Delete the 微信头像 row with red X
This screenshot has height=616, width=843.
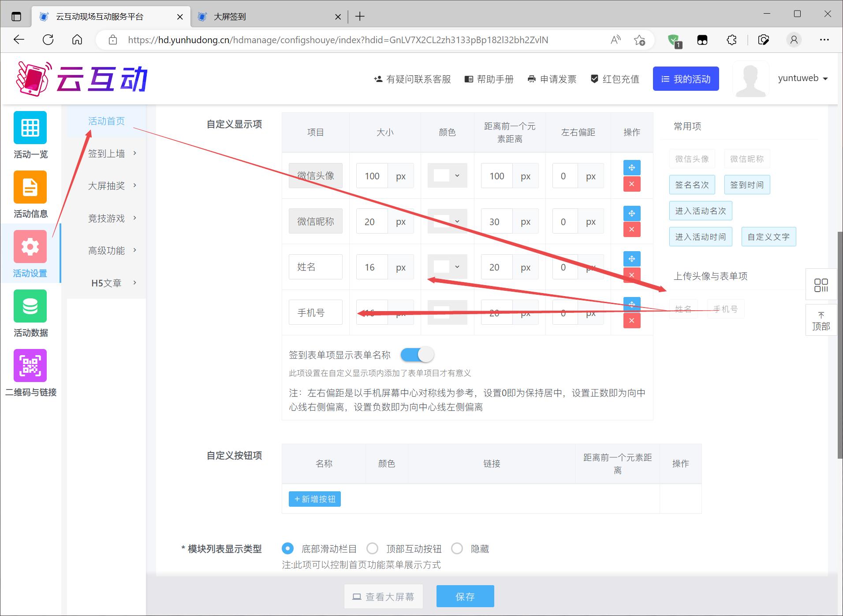point(631,184)
